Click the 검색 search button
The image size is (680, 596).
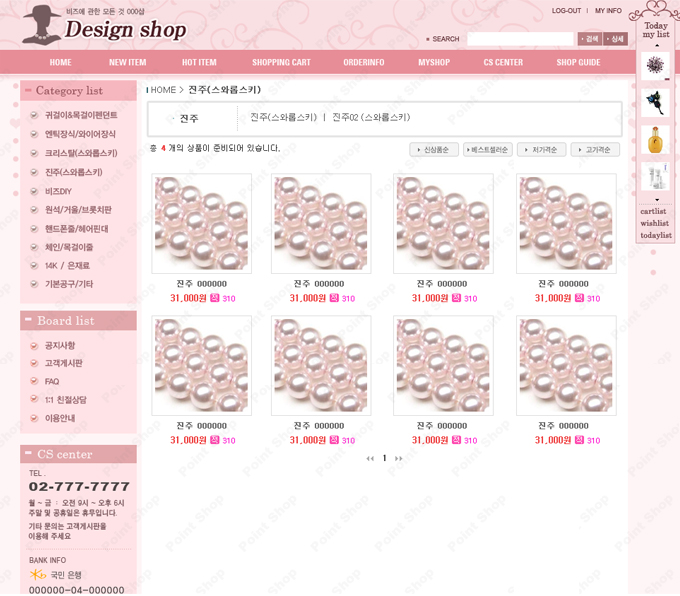tap(590, 39)
